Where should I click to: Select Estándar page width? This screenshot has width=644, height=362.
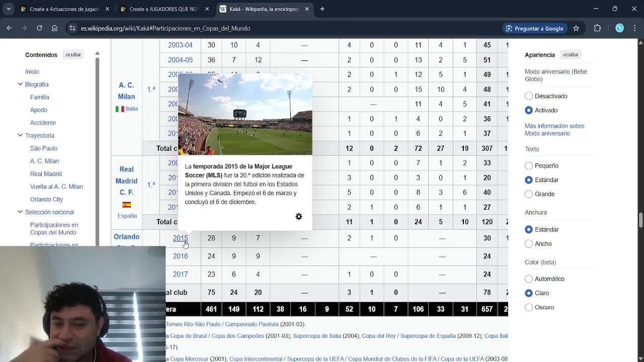529,229
